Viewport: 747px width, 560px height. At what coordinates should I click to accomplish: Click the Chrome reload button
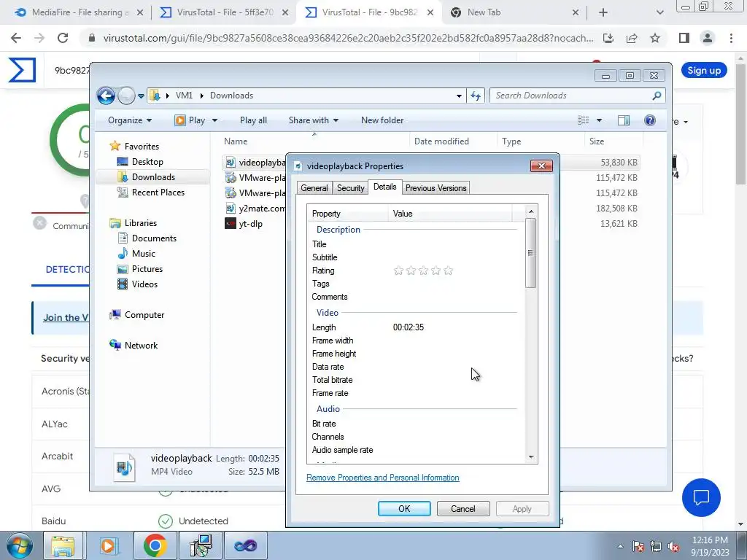(x=63, y=38)
